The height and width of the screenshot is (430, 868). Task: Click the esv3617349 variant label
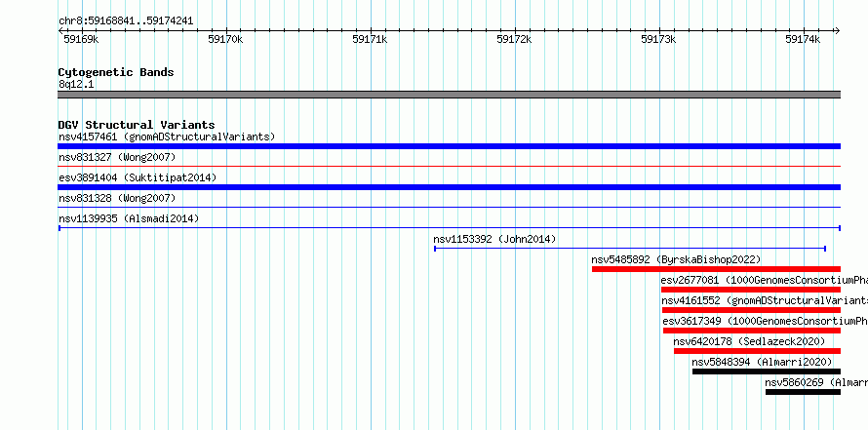[765, 321]
